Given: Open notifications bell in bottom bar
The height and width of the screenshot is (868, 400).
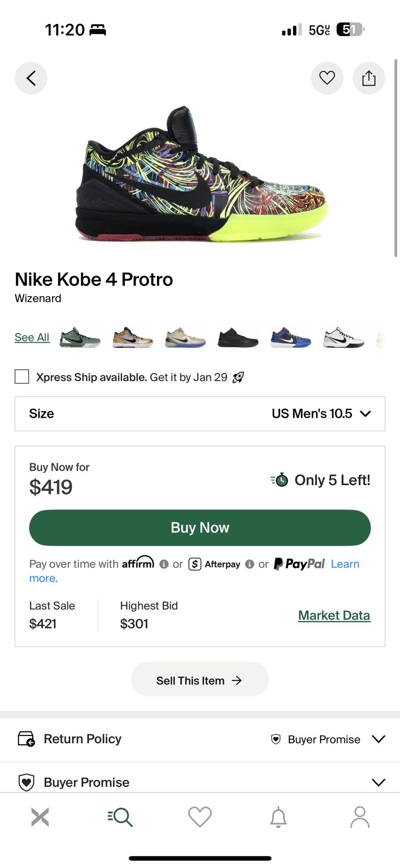Looking at the screenshot, I should 278,817.
